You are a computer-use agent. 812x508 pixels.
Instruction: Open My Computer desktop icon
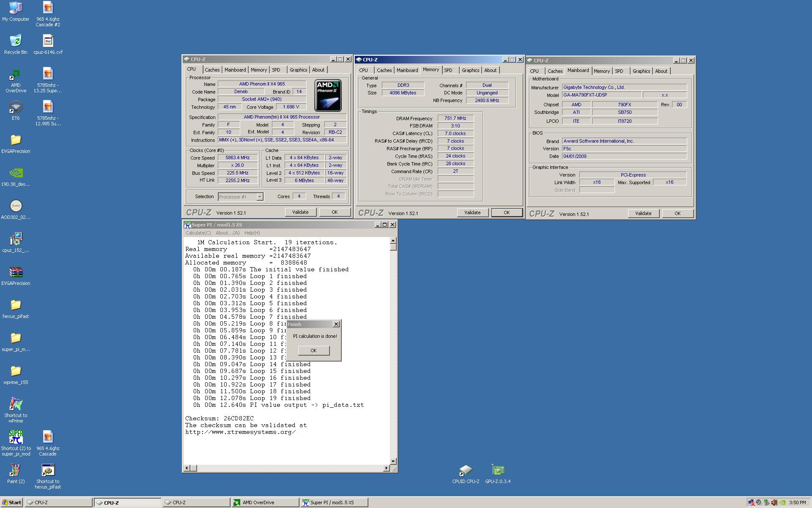click(16, 11)
